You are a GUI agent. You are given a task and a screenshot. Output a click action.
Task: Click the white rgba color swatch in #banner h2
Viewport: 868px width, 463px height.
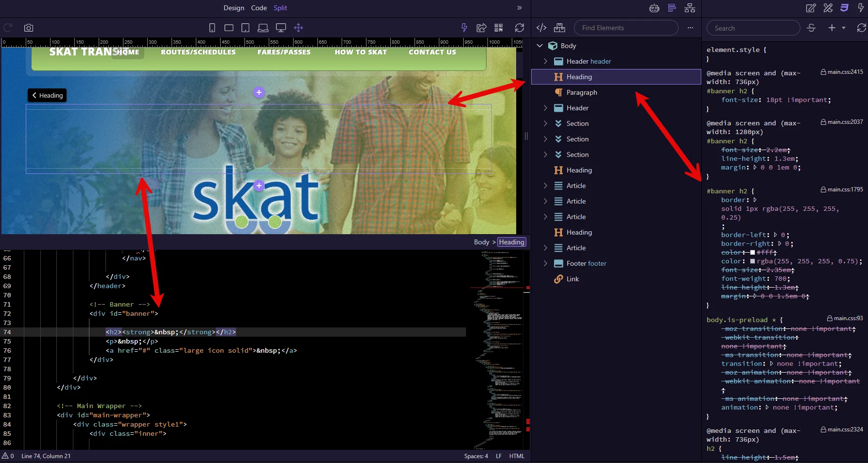753,261
